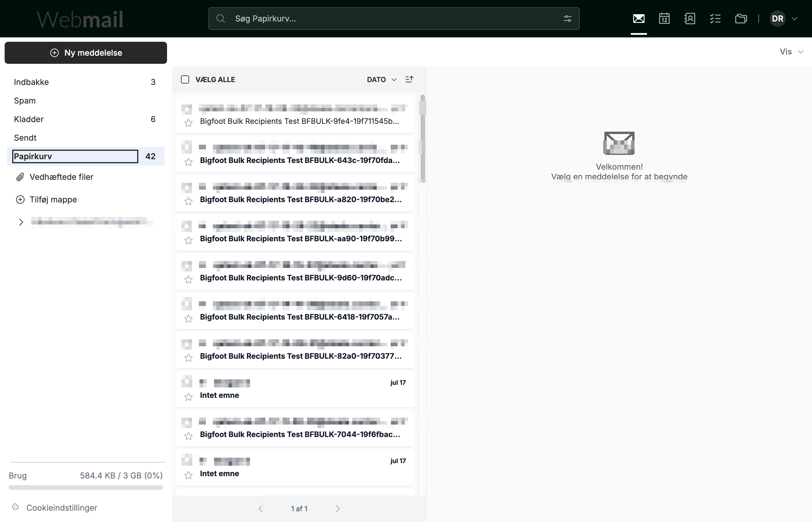Toggle star on the BFBULK-7044 message
812x522 pixels.
[188, 436]
